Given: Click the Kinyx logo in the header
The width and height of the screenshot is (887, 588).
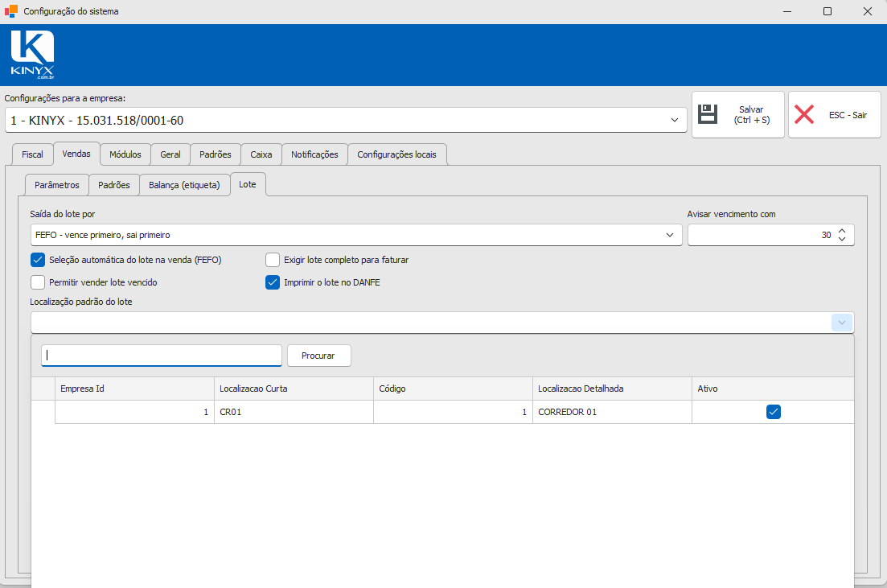Looking at the screenshot, I should (x=32, y=55).
